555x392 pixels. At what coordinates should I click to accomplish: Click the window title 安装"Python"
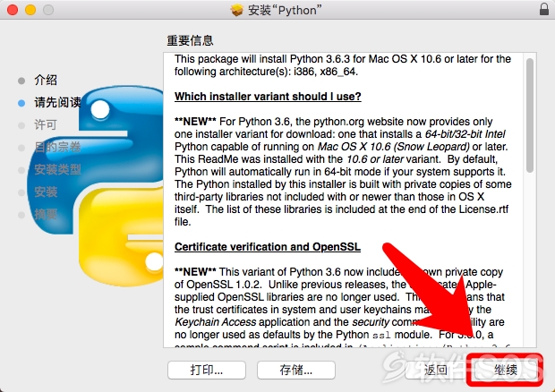[285, 10]
